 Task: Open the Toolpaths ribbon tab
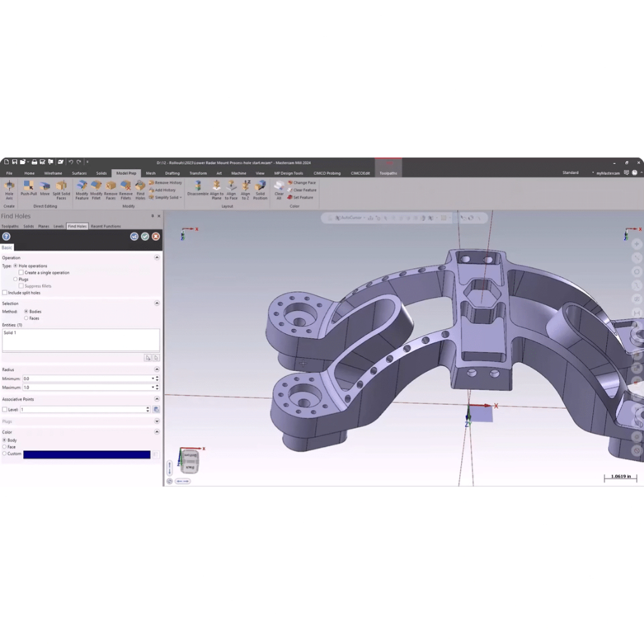[388, 173]
